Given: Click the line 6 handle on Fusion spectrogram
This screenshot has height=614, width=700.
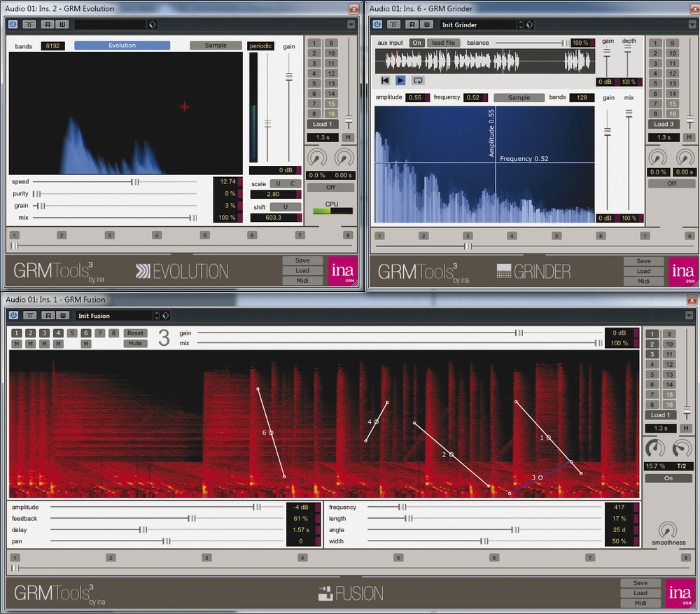Looking at the screenshot, I should click(x=271, y=433).
